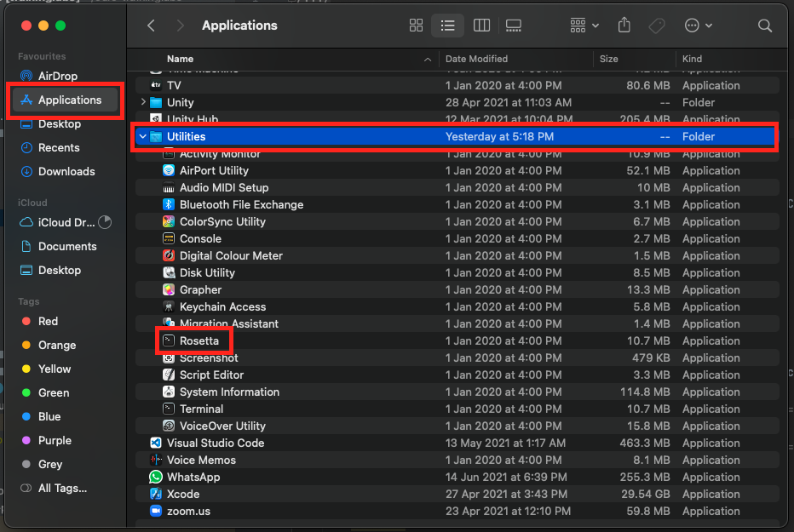This screenshot has height=532, width=794.
Task: Expand the Unity folder disclosure arrow
Action: pos(143,102)
